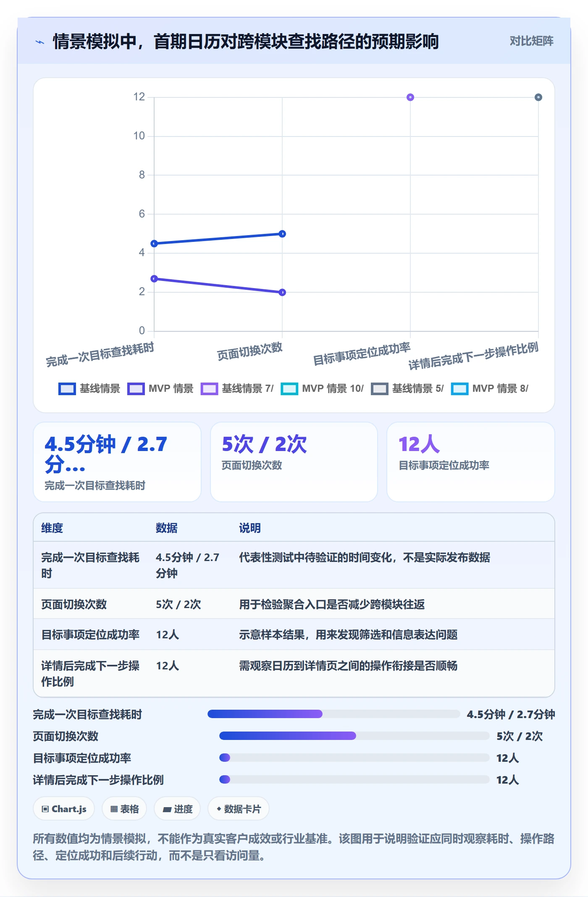Select the 12人 stat card
This screenshot has width=588, height=897.
471,462
